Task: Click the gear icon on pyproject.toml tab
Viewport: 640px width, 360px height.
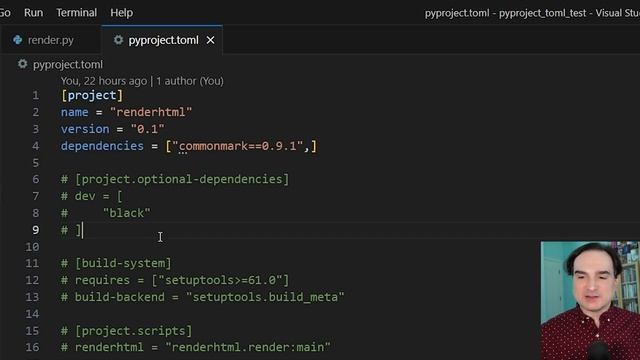Action: pyautogui.click(x=118, y=40)
